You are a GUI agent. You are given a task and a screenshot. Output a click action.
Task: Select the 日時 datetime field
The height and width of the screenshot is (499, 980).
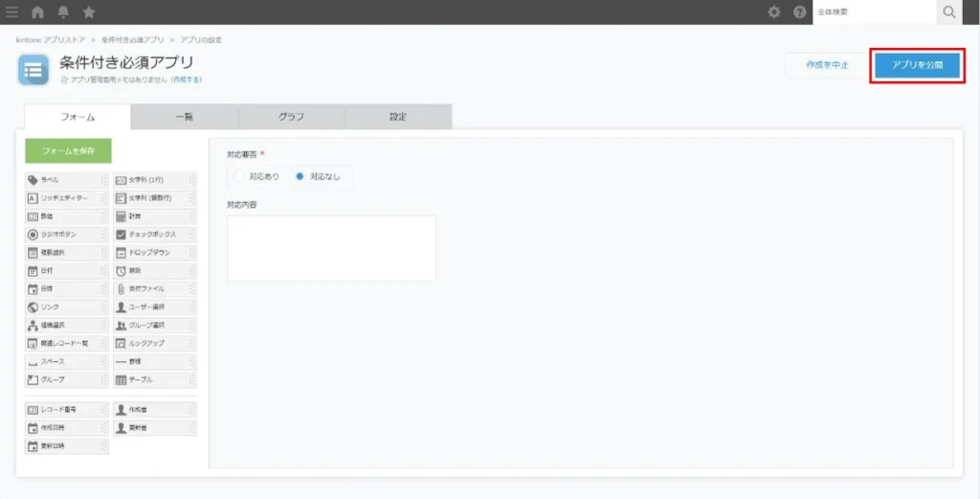pos(67,289)
